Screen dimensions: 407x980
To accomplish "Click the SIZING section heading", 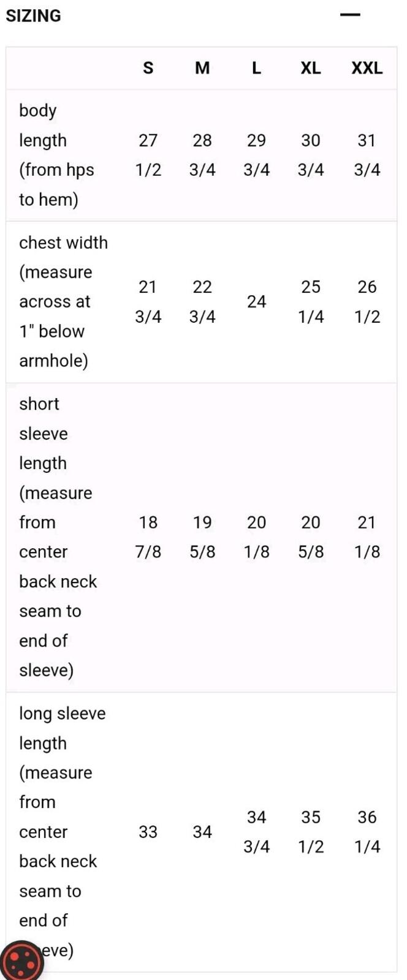I will [x=33, y=15].
